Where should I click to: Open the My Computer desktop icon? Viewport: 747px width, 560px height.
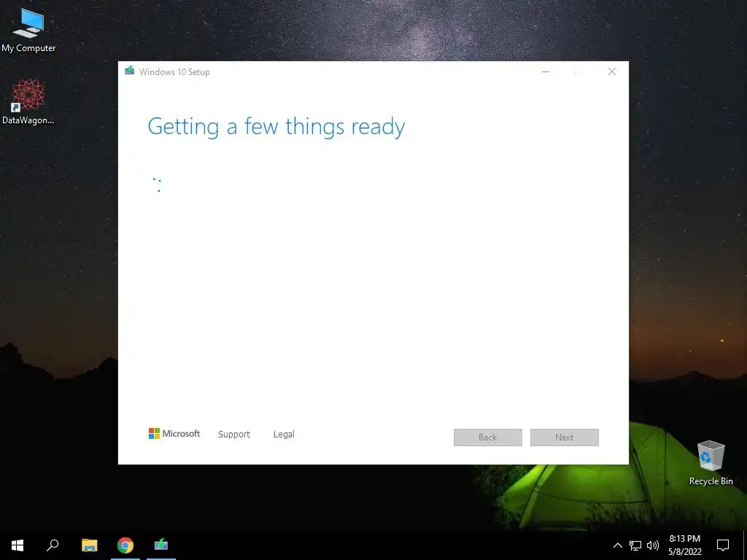28,29
